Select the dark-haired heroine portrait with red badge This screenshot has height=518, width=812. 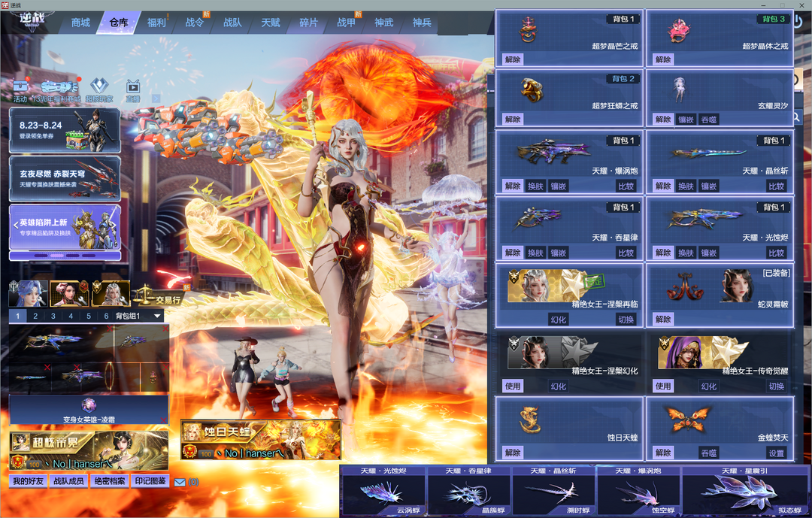pyautogui.click(x=69, y=293)
